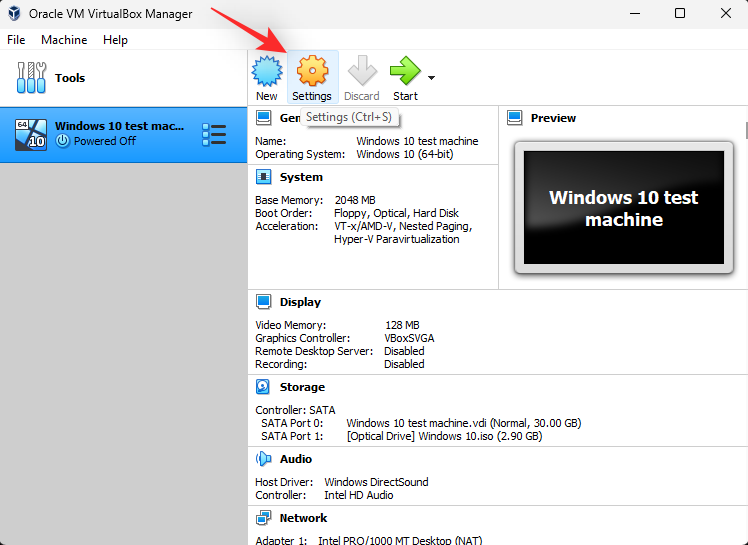Image resolution: width=748 pixels, height=545 pixels.
Task: Click the VBoxSVGA graphics controller value
Action: click(409, 338)
